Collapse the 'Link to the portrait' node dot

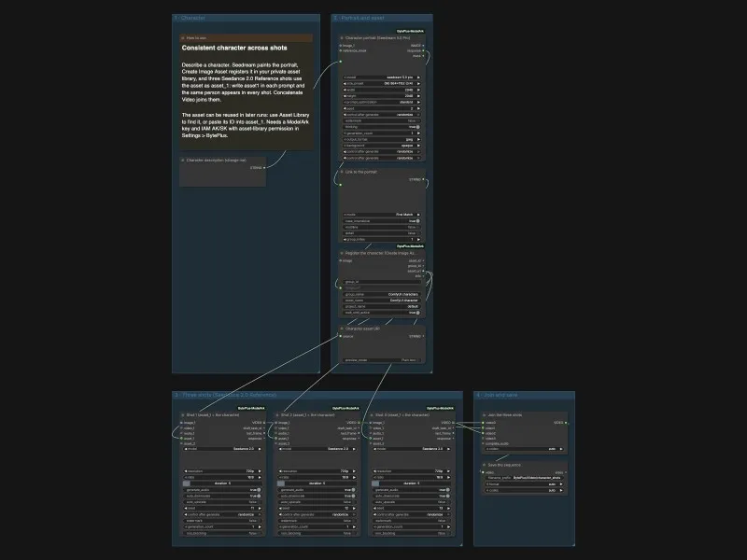tap(342, 172)
